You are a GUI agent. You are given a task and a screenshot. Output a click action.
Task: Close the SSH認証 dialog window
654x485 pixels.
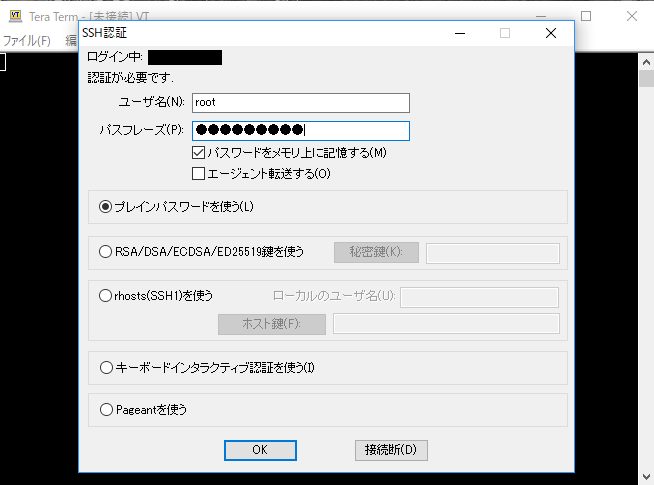551,33
